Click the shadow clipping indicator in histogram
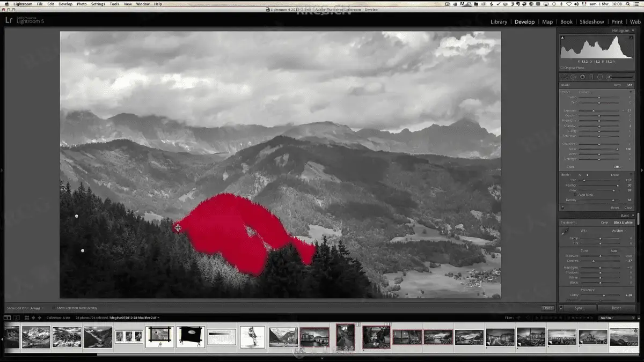The image size is (644, 362). point(562,38)
